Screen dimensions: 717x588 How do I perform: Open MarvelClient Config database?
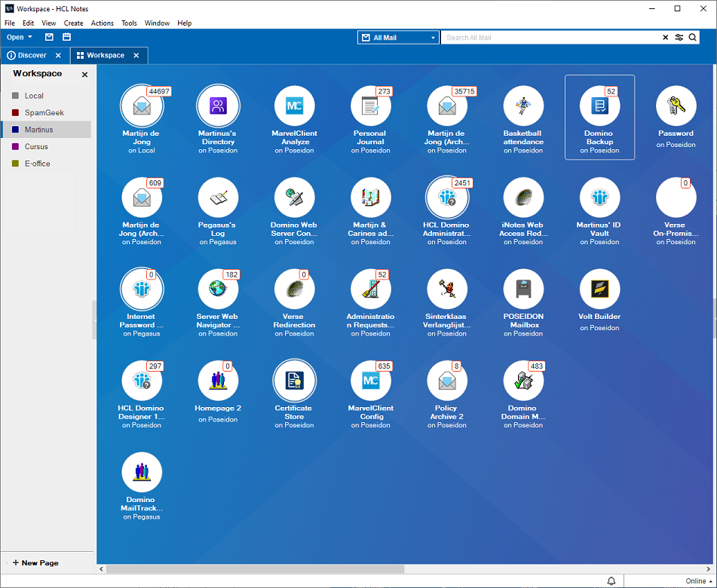(x=371, y=381)
